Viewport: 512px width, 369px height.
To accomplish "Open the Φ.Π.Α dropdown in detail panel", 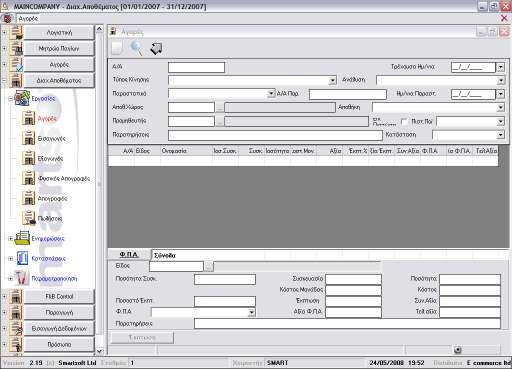I will point(251,312).
